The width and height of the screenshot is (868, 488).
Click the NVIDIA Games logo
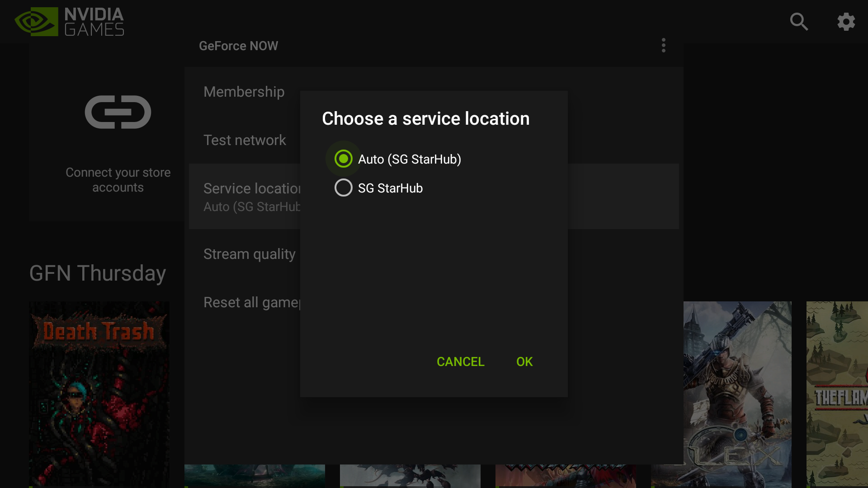click(x=69, y=21)
